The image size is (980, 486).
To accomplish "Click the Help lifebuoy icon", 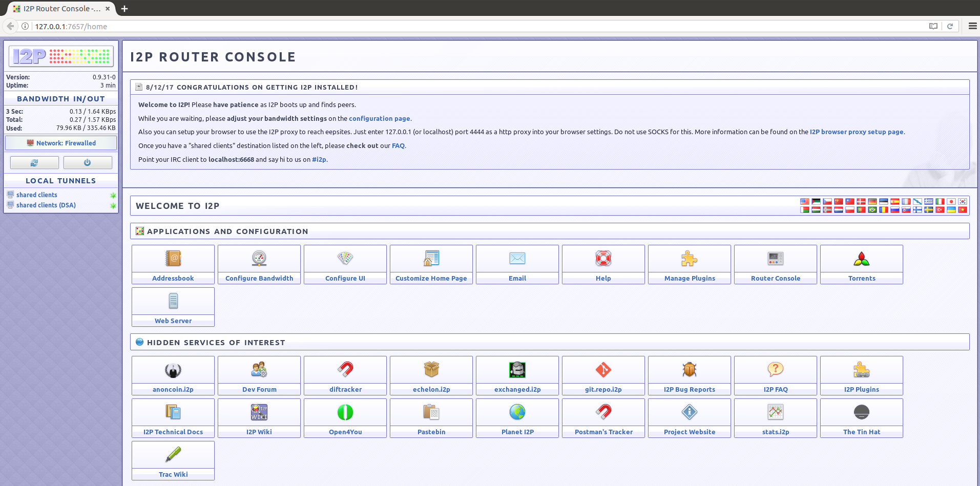I will click(603, 259).
